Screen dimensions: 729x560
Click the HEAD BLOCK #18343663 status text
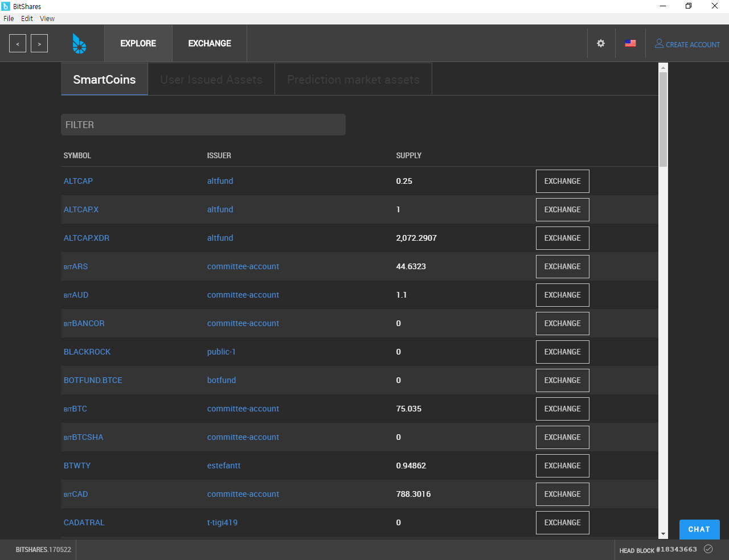(x=658, y=550)
